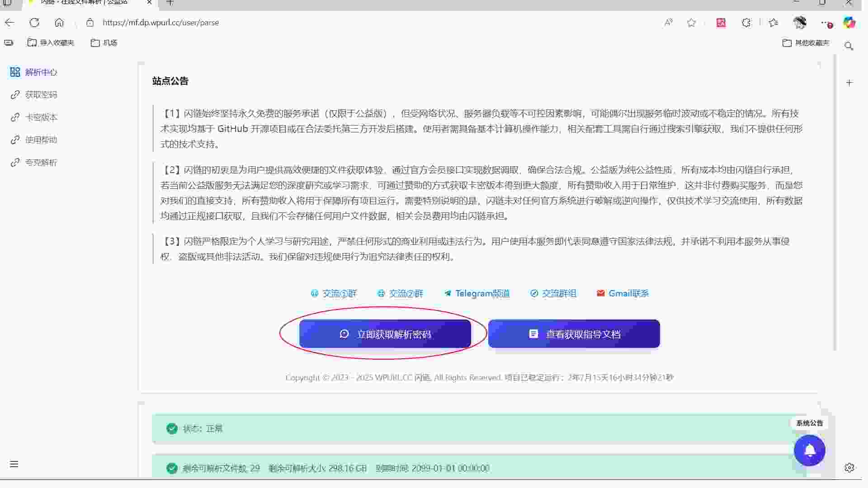Open the browser extensions puzzle icon
Image resolution: width=868 pixels, height=488 pixels.
click(746, 23)
